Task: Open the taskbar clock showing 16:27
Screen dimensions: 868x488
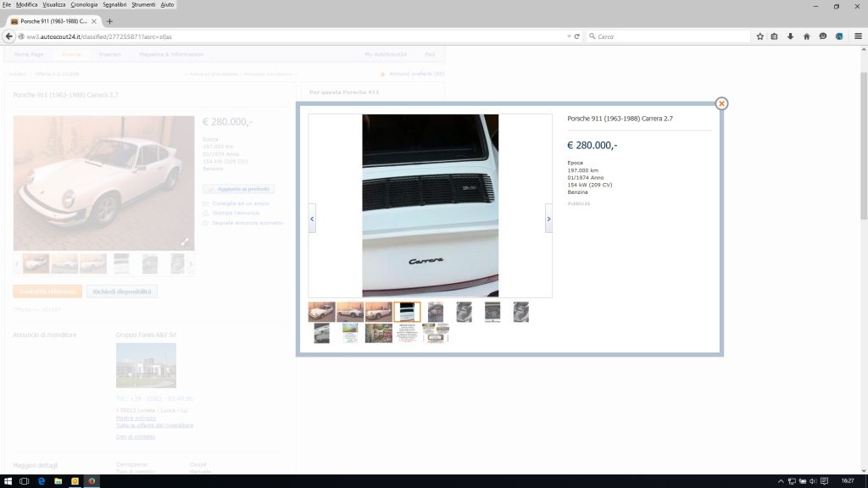Action: click(x=848, y=481)
